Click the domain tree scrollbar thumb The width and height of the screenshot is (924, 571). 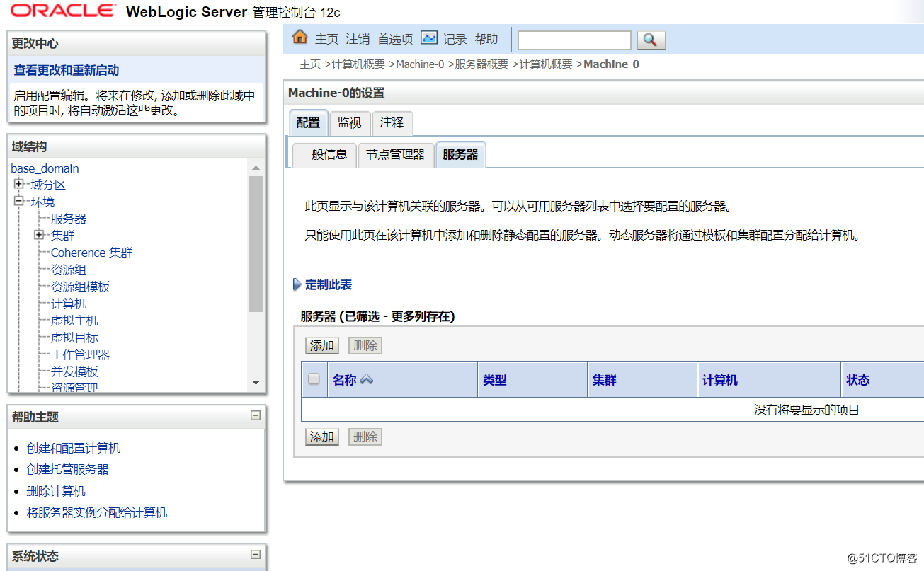pos(256,244)
